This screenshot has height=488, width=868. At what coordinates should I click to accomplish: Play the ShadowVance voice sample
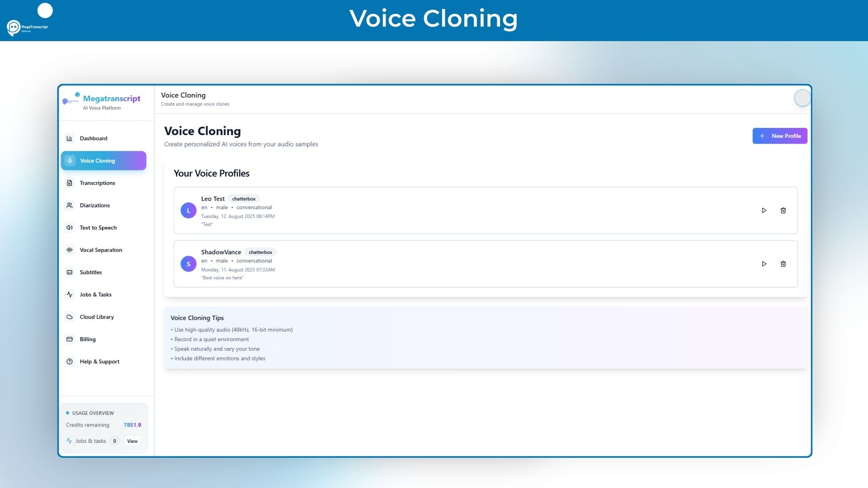click(x=764, y=263)
